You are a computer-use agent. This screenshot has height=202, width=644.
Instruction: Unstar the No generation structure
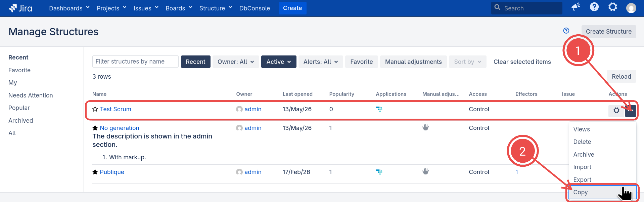[x=95, y=128]
